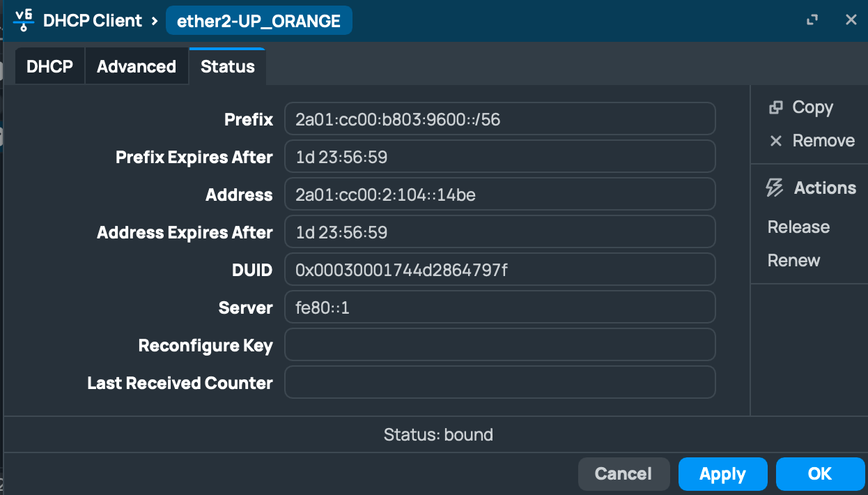
Task: Switch to the DHCP tab
Action: (x=49, y=67)
